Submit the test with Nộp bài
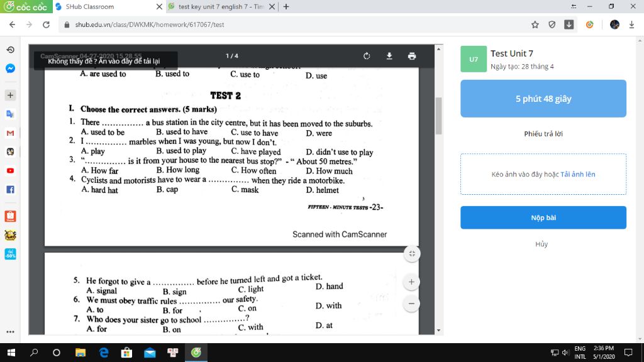The height and width of the screenshot is (362, 644). pos(543,217)
